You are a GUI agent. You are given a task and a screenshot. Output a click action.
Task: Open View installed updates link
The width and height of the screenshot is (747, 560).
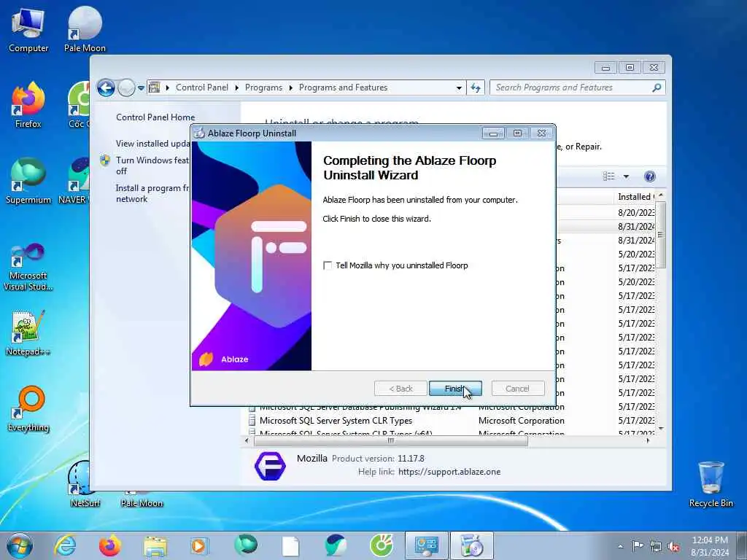153,144
